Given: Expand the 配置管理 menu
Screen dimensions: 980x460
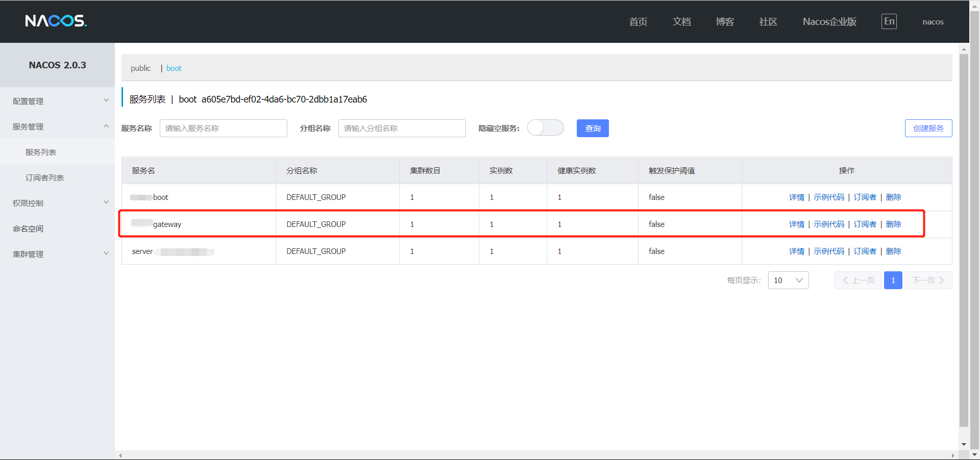Looking at the screenshot, I should pyautogui.click(x=57, y=101).
